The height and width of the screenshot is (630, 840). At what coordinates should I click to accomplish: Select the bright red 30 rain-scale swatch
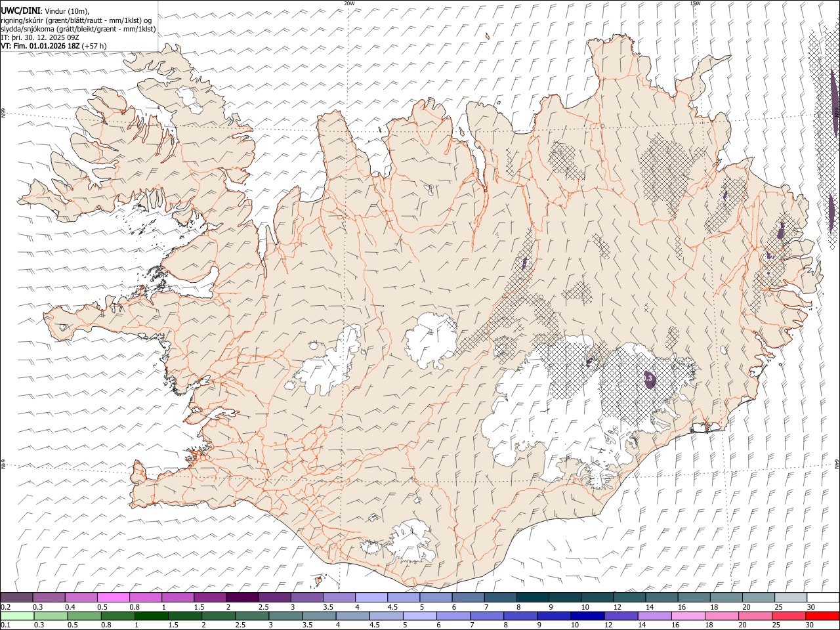coord(823,616)
